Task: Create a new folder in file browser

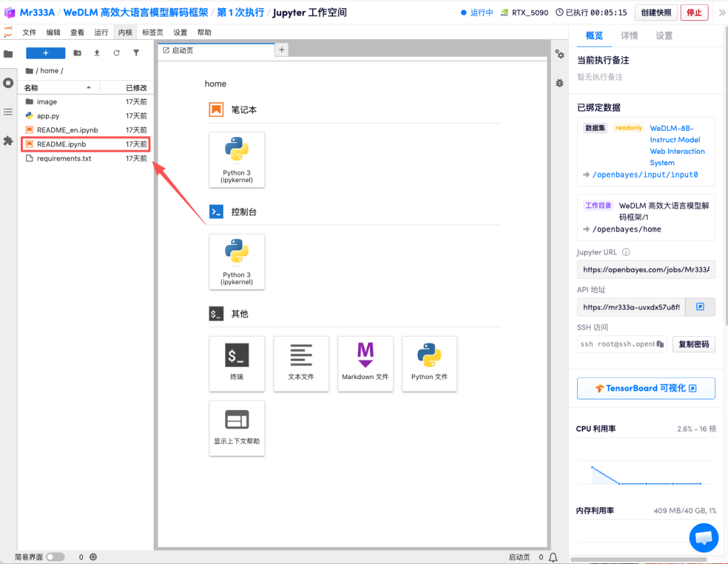Action: (78, 53)
